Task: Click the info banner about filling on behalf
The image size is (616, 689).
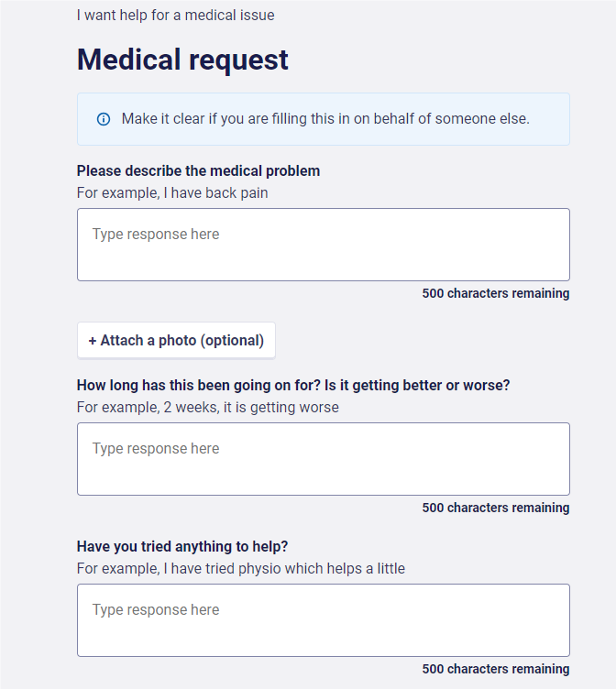Action: (x=324, y=119)
